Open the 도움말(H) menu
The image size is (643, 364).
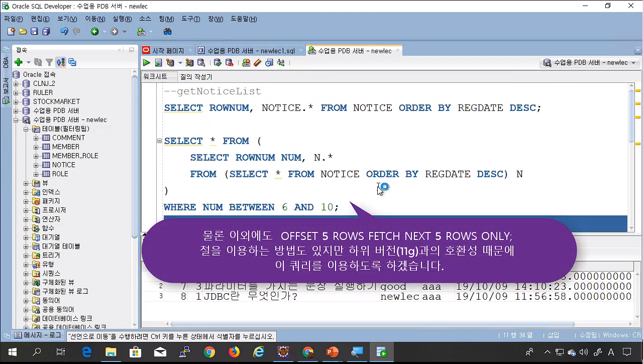tap(244, 19)
